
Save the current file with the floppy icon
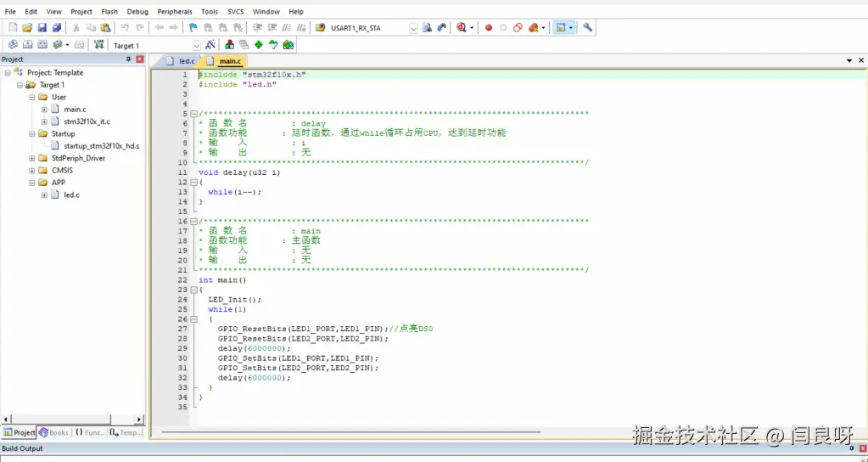(42, 27)
